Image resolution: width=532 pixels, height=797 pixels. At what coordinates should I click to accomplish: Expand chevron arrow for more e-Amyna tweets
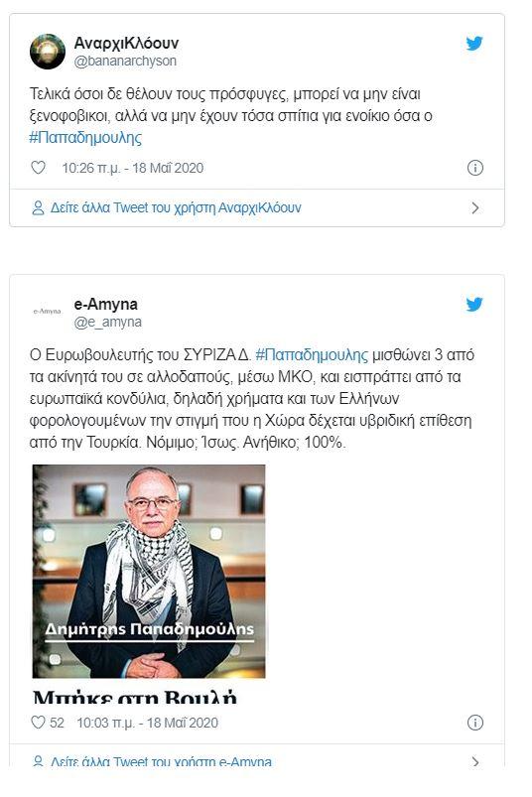tap(475, 761)
